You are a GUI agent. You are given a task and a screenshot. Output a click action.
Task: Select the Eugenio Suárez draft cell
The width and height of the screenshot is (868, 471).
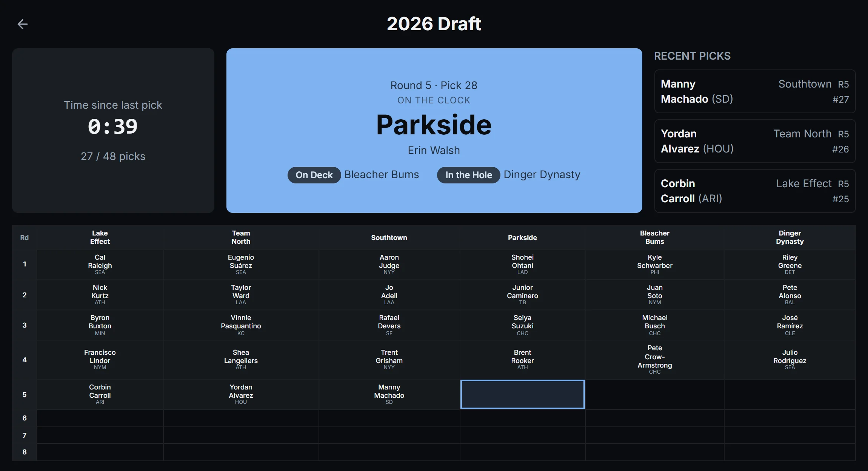click(241, 264)
